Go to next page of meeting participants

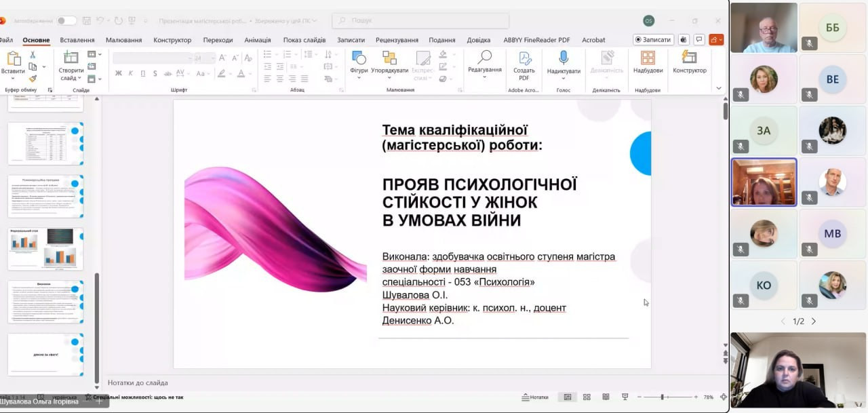coord(814,321)
